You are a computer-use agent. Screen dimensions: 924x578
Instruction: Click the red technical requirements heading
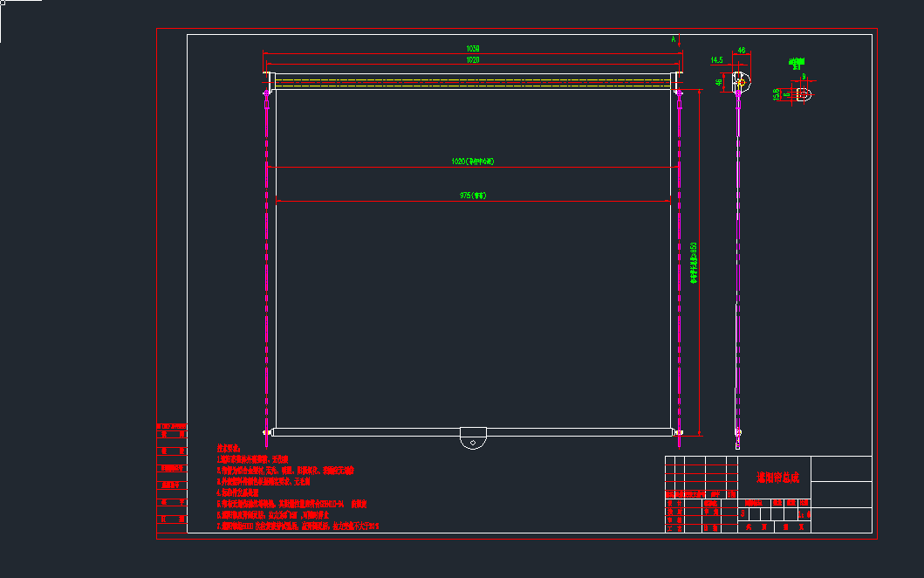tap(228, 448)
